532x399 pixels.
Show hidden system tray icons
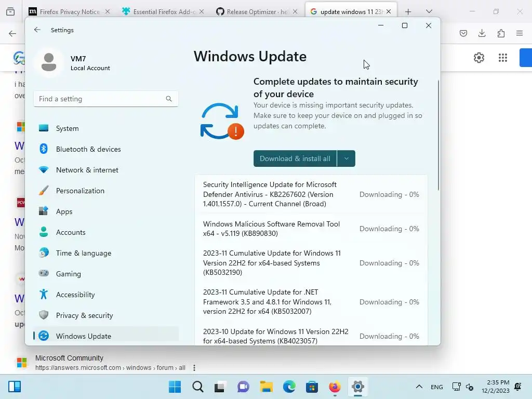[419, 387]
